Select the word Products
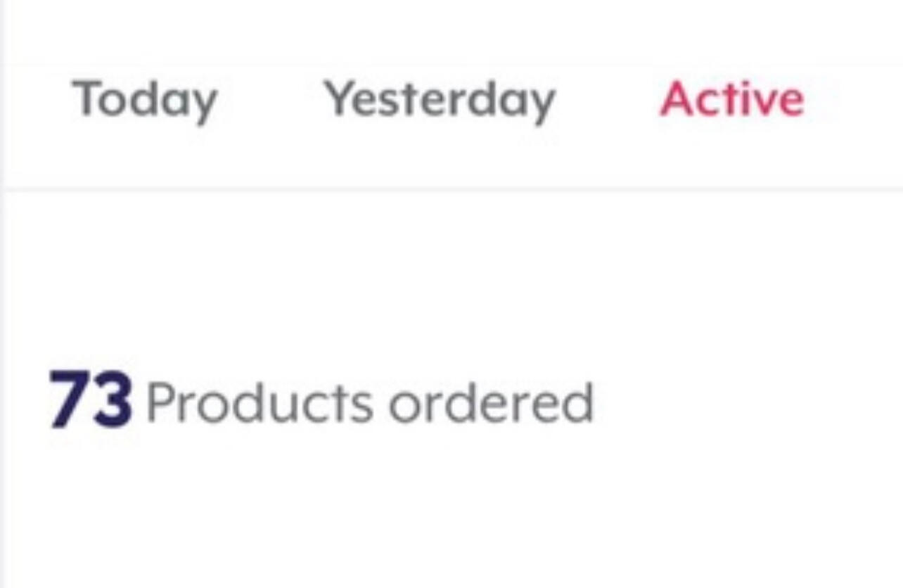The width and height of the screenshot is (903, 588). tap(260, 403)
